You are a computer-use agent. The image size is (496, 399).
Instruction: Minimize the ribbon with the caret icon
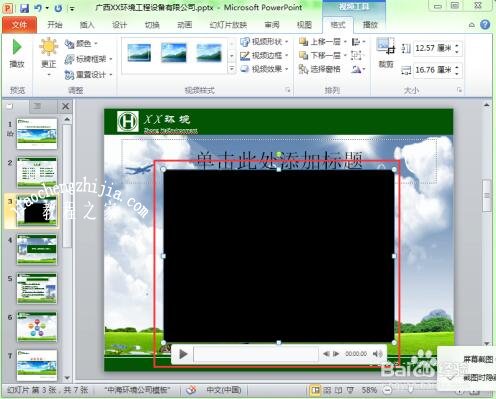pos(472,25)
